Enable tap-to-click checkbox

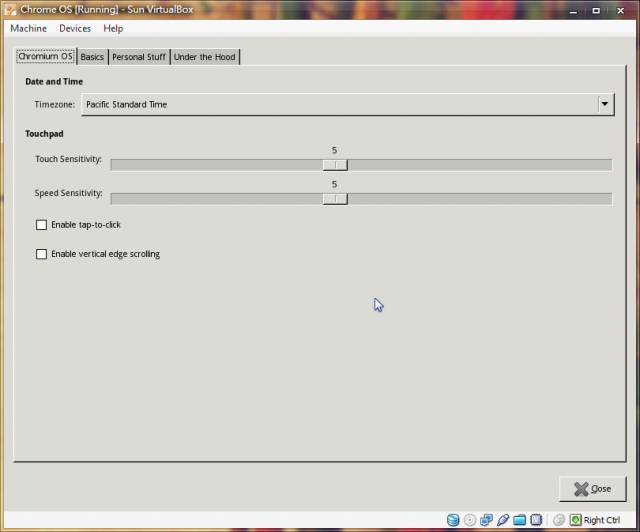41,225
